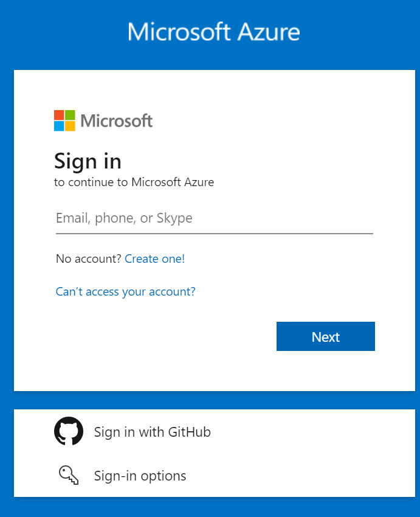Viewport: 420px width, 517px height.
Task: Click the word Azure in top header
Action: tap(269, 32)
